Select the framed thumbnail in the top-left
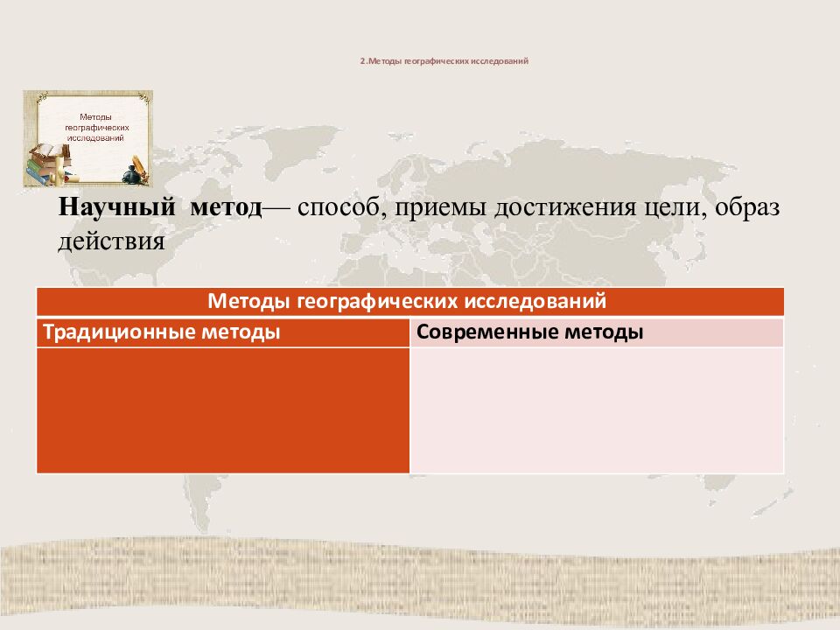Screen dimensions: 840x630 pyautogui.click(x=87, y=138)
